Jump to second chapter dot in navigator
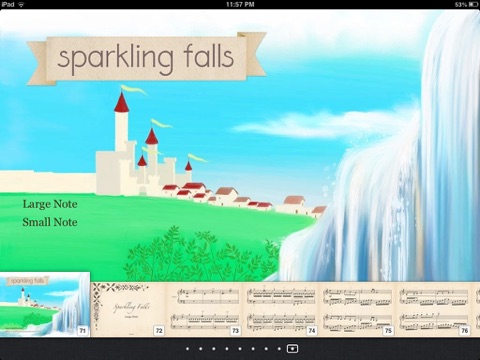This screenshot has width=480, height=360. pos(201,349)
